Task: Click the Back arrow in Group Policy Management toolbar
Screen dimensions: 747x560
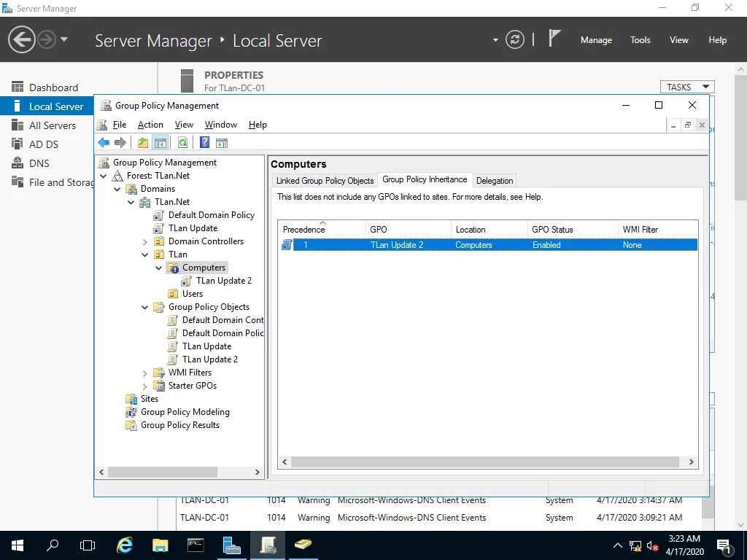Action: click(104, 142)
